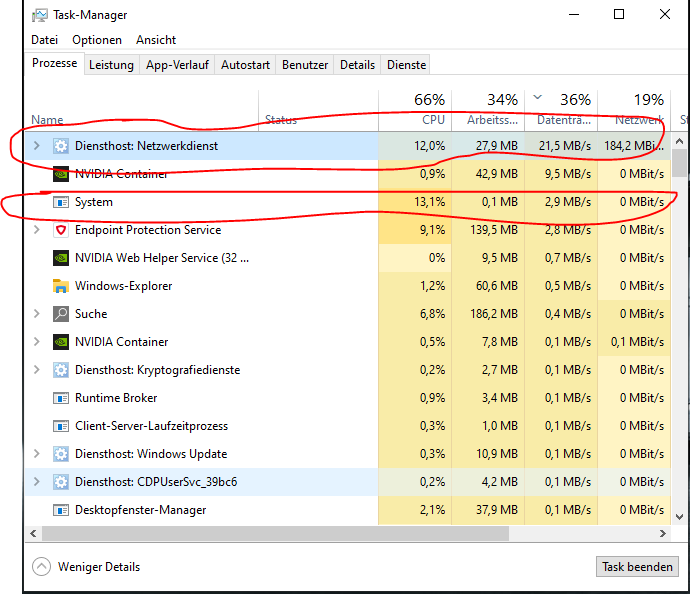Maximize the Task-Manager window
This screenshot has width=690, height=594.
click(619, 15)
